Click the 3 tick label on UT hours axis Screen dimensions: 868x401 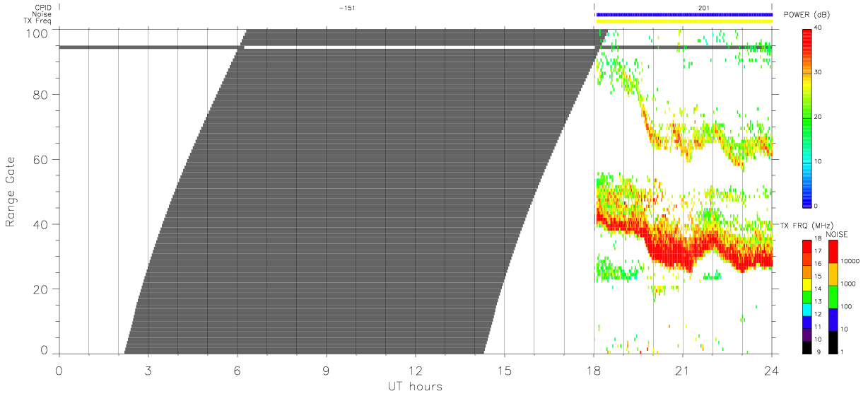(148, 370)
